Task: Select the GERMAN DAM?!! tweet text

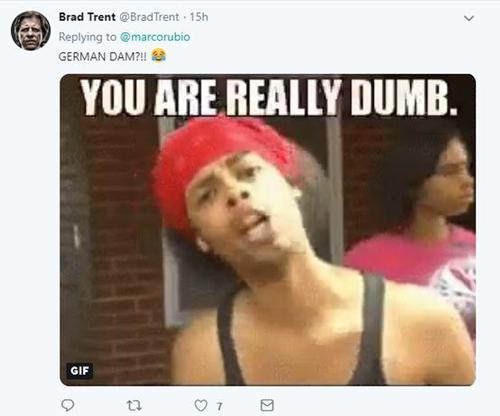Action: (x=102, y=56)
